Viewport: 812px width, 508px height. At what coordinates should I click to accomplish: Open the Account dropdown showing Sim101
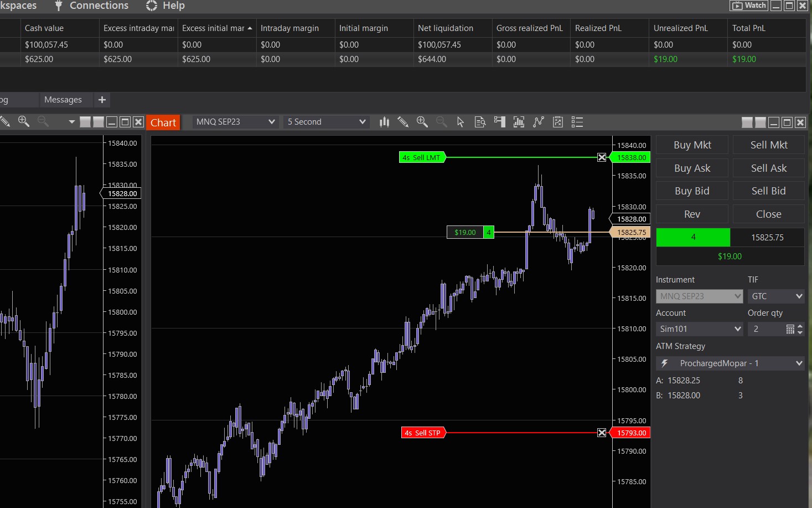(x=700, y=329)
